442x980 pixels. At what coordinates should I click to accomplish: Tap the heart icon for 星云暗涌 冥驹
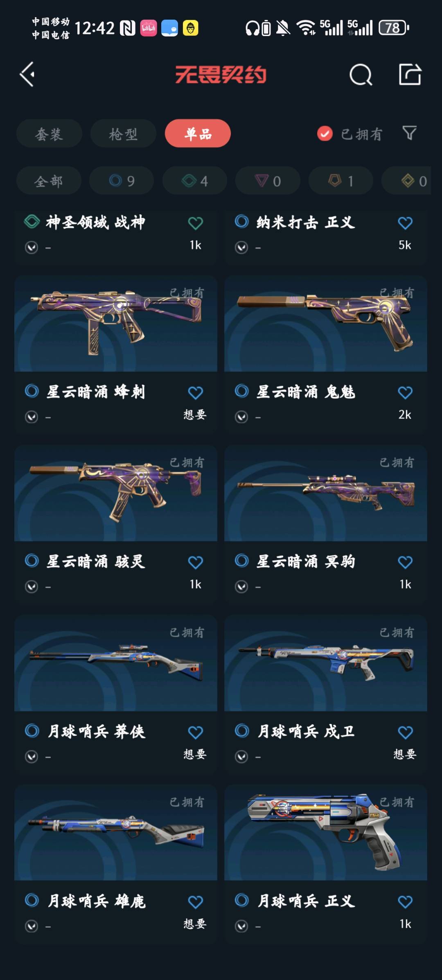point(405,562)
